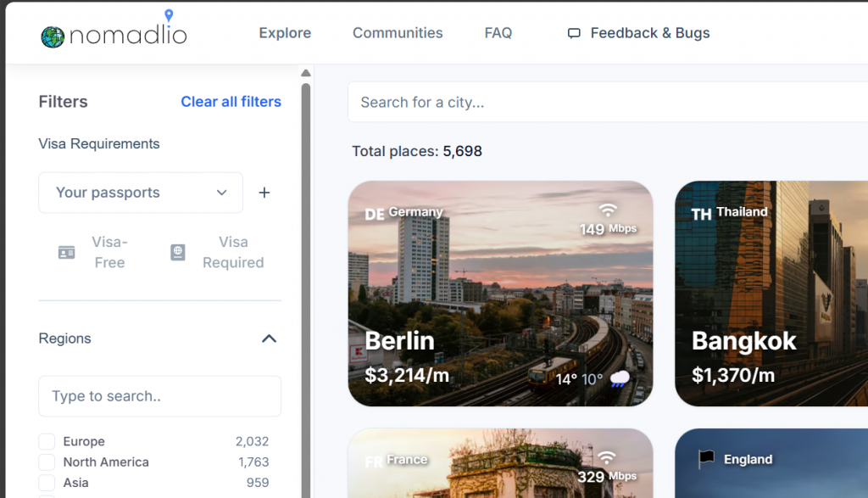
Task: Open the Communities nav item
Action: (x=398, y=33)
